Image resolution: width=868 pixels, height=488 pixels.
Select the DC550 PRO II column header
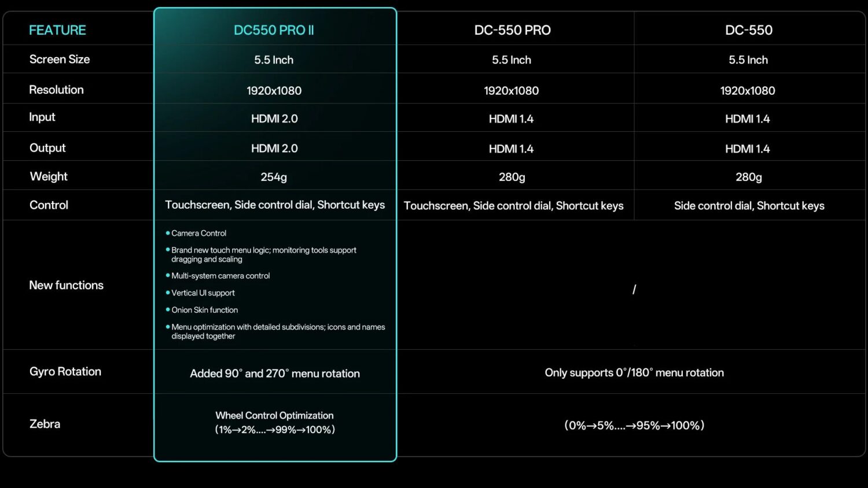pos(274,30)
